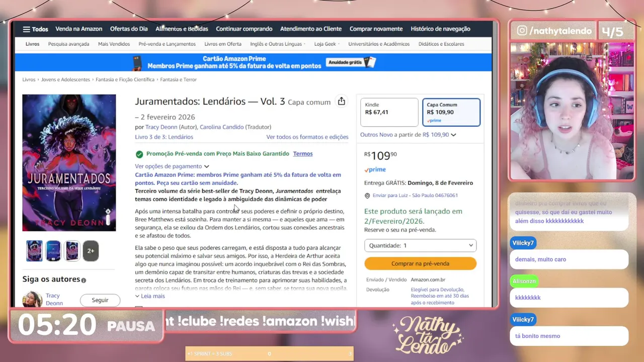
Task: Click the location pin delivery icon
Action: (x=367, y=196)
